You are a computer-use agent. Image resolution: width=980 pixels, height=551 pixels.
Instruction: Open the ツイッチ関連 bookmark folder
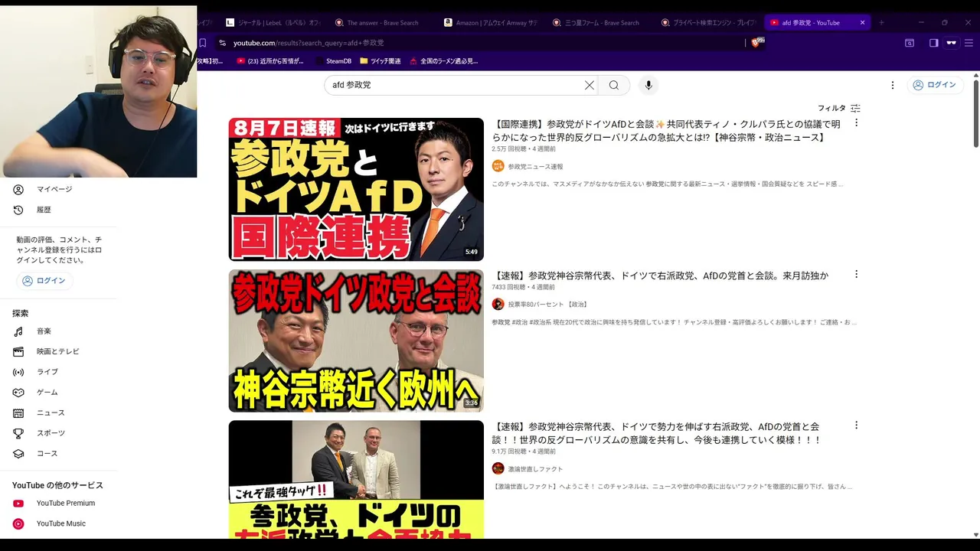[380, 61]
